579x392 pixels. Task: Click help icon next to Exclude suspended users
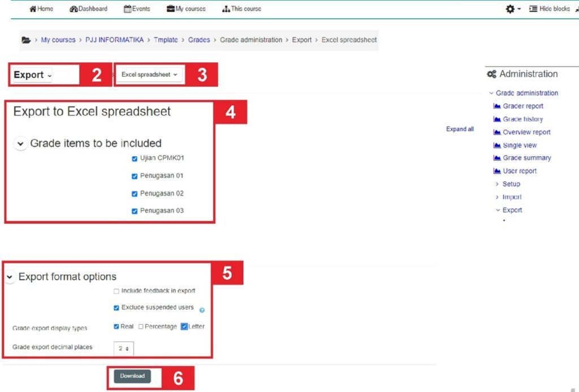(x=202, y=310)
